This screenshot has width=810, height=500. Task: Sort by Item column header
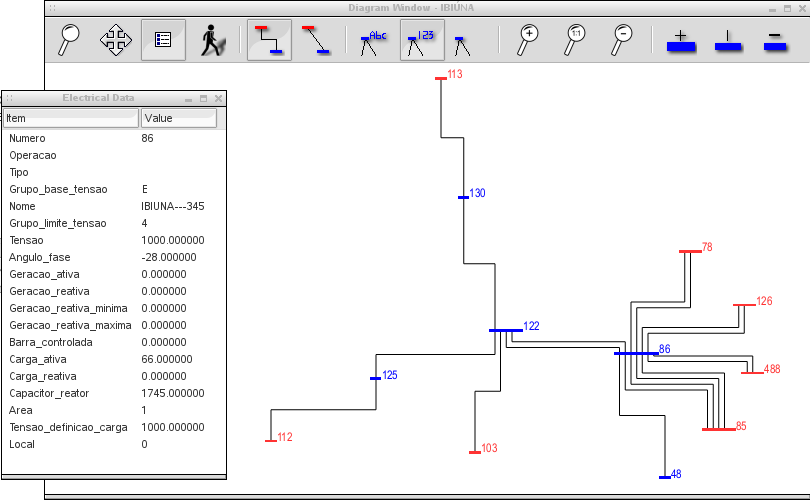click(71, 118)
